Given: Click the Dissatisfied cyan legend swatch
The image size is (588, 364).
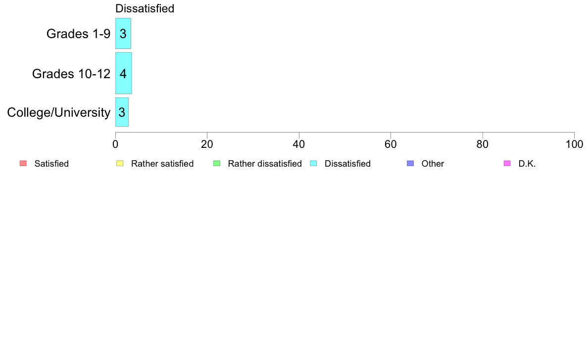Looking at the screenshot, I should click(x=313, y=163).
